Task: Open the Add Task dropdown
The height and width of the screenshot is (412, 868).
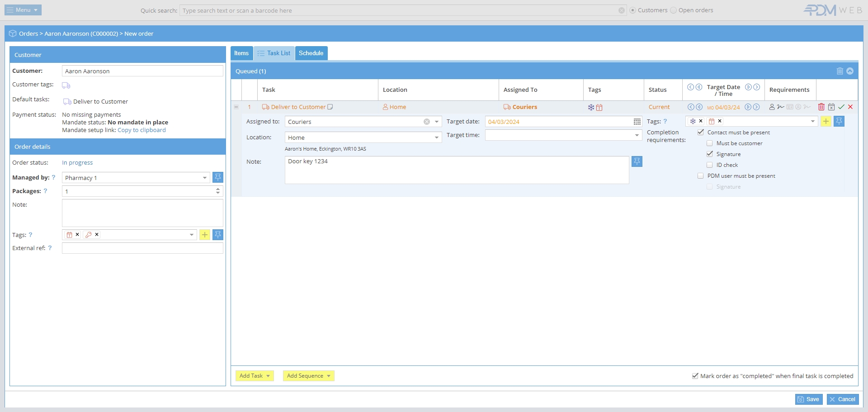Action: pyautogui.click(x=255, y=376)
